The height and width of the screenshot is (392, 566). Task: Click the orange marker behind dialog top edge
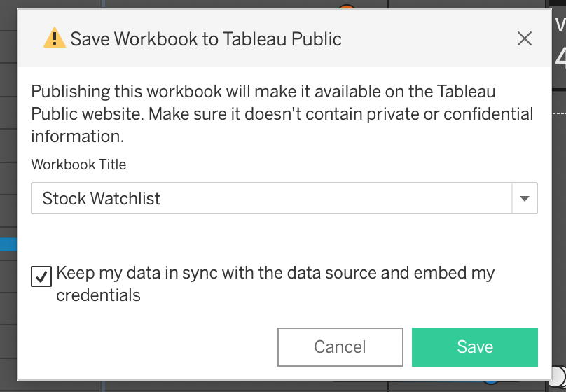point(347,6)
